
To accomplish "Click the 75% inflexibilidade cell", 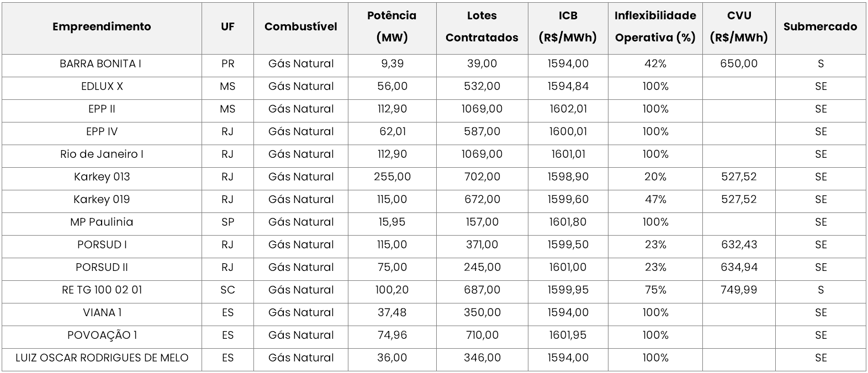I will 655,290.
